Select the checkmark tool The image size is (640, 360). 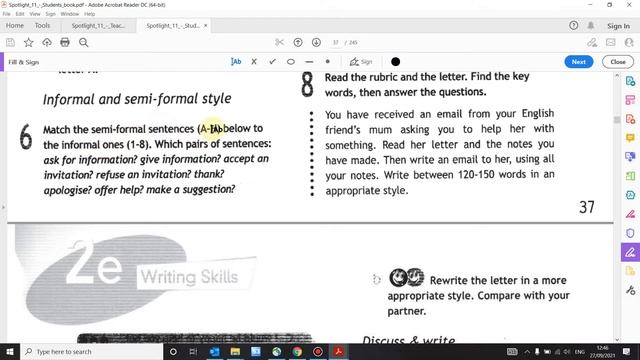tap(272, 62)
